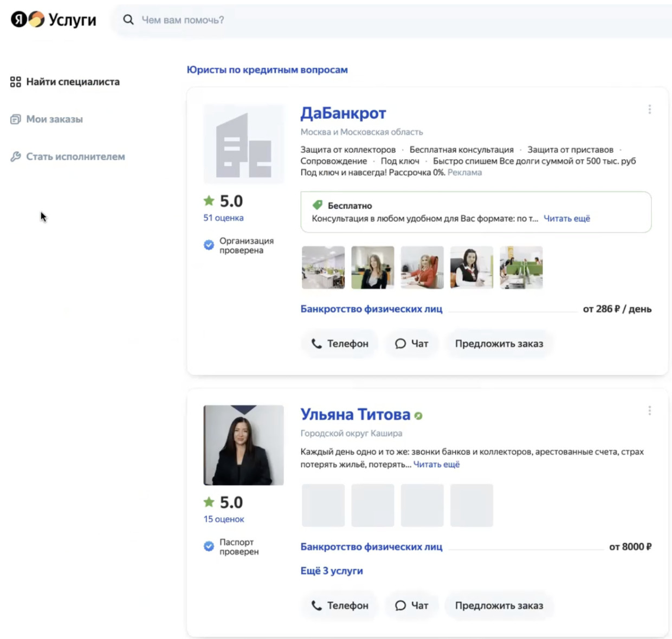Viewport: 672px width, 639px height.
Task: Click green verified badge next to Ульяна Титова
Action: pyautogui.click(x=418, y=416)
